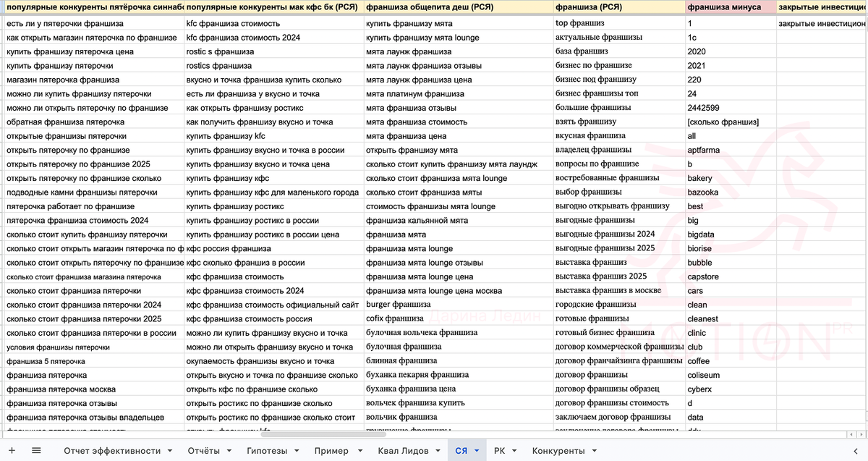The image size is (868, 461).
Task: Open dropdown arrow of РК tab
Action: pos(514,451)
